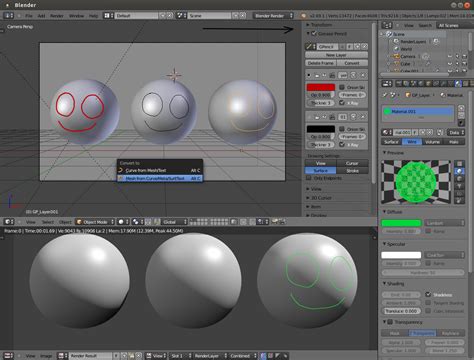This screenshot has height=360, width=474.
Task: Delete the red grease pencil layer
Action: click(x=363, y=75)
